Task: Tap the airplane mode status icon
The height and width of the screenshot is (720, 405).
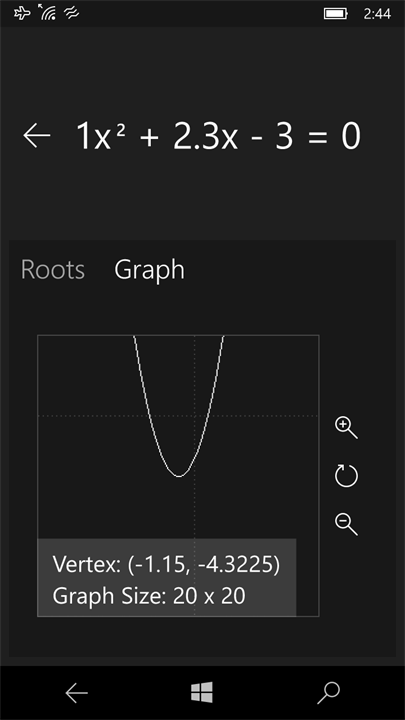Action: click(x=21, y=13)
